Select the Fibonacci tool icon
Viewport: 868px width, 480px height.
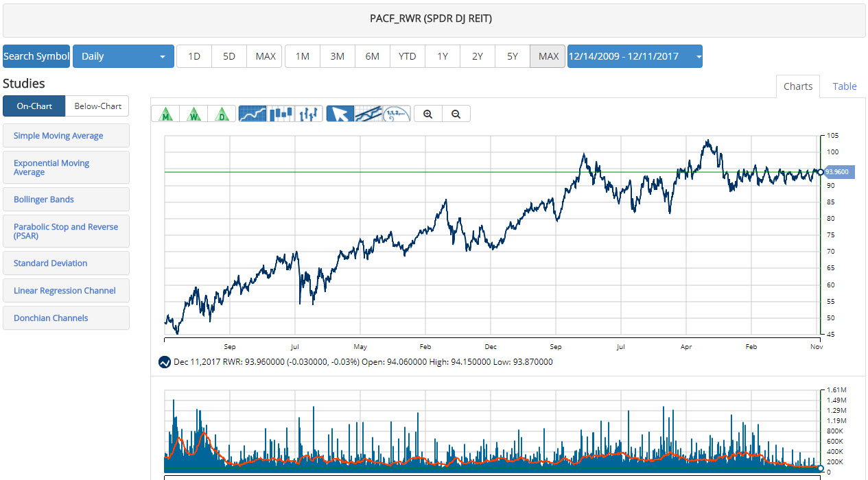tap(397, 114)
